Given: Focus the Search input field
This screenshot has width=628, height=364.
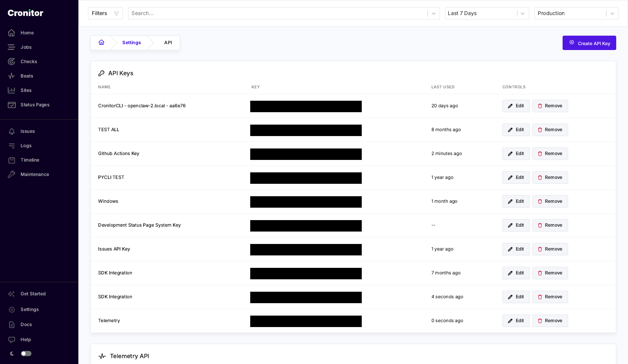Looking at the screenshot, I should (278, 13).
